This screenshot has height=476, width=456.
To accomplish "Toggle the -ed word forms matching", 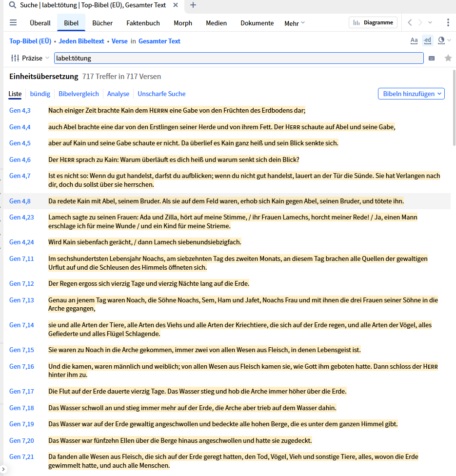I will click(427, 40).
